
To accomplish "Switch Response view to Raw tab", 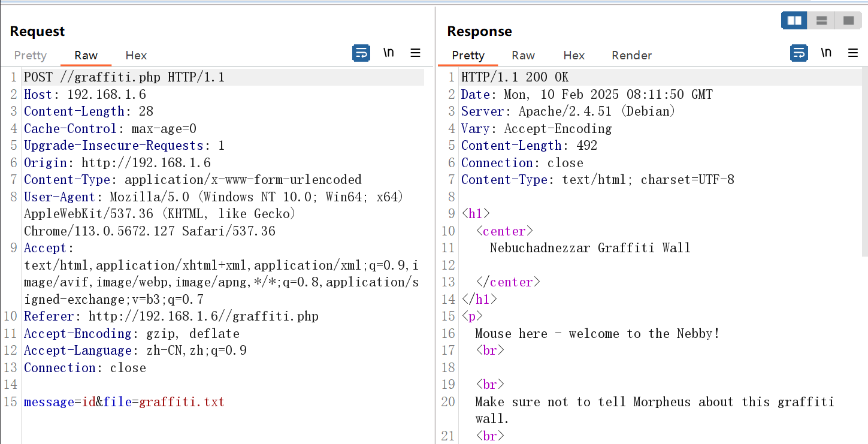I will (523, 55).
